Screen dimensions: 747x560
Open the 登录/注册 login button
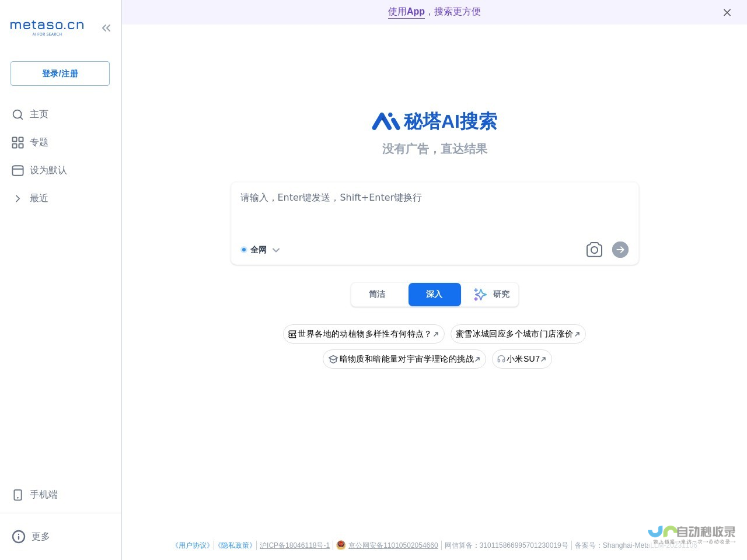pyautogui.click(x=60, y=73)
